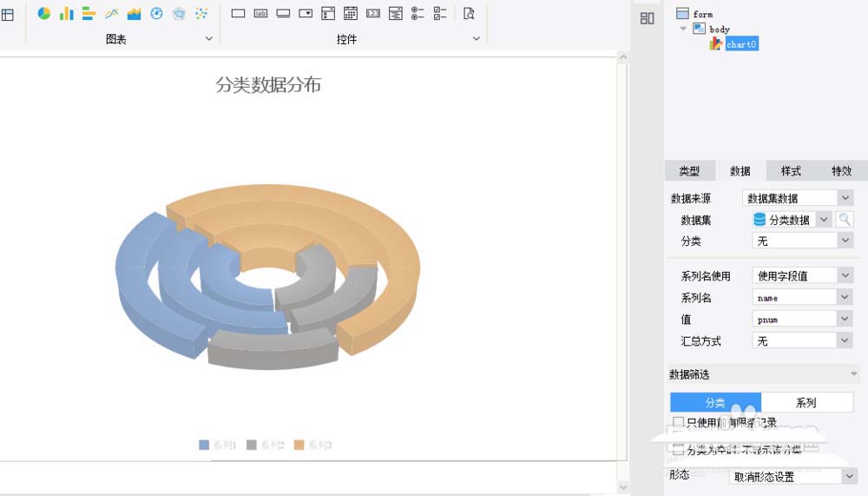This screenshot has height=496, width=868.
Task: Add the calendar date widget icon
Action: [351, 13]
